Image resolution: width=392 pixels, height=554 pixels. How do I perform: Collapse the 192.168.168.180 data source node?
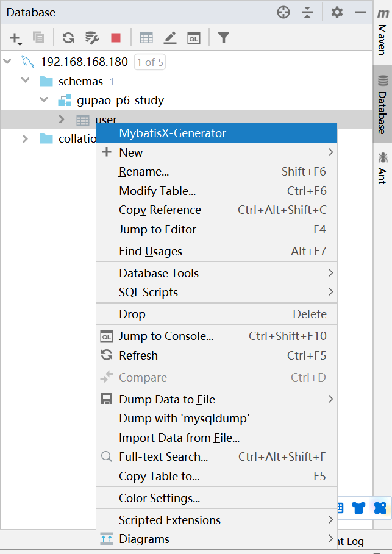[x=7, y=62]
